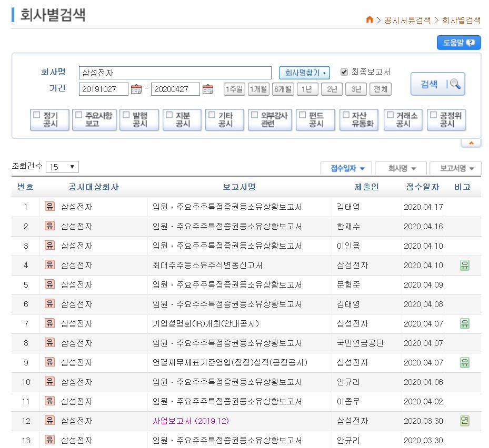489x448 pixels.
Task: Click green 유 remark icon in row 4
Action: coord(465,265)
